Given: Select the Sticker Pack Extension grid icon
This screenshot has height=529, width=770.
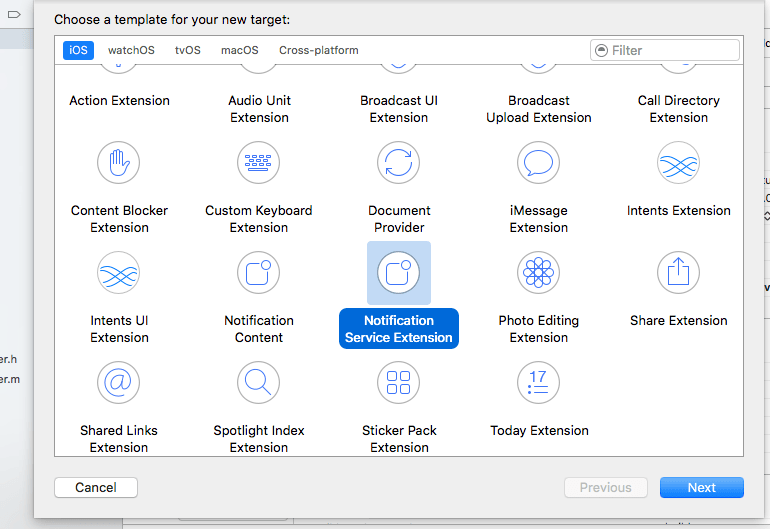Looking at the screenshot, I should (399, 382).
